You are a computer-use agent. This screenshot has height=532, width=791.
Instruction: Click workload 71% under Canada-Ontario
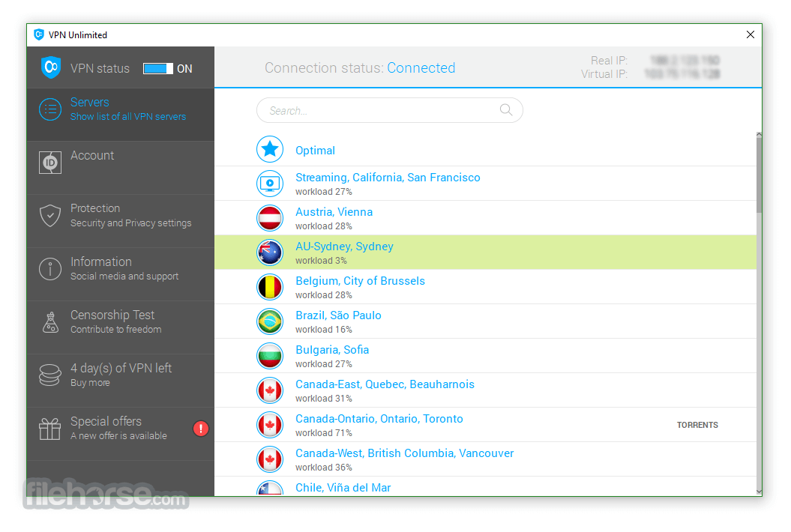[323, 433]
